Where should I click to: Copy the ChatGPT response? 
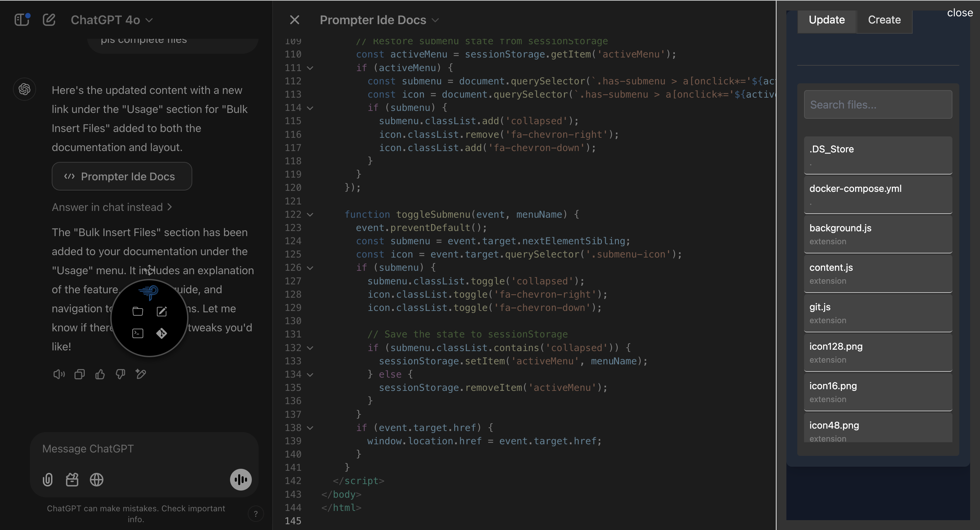[x=80, y=374]
